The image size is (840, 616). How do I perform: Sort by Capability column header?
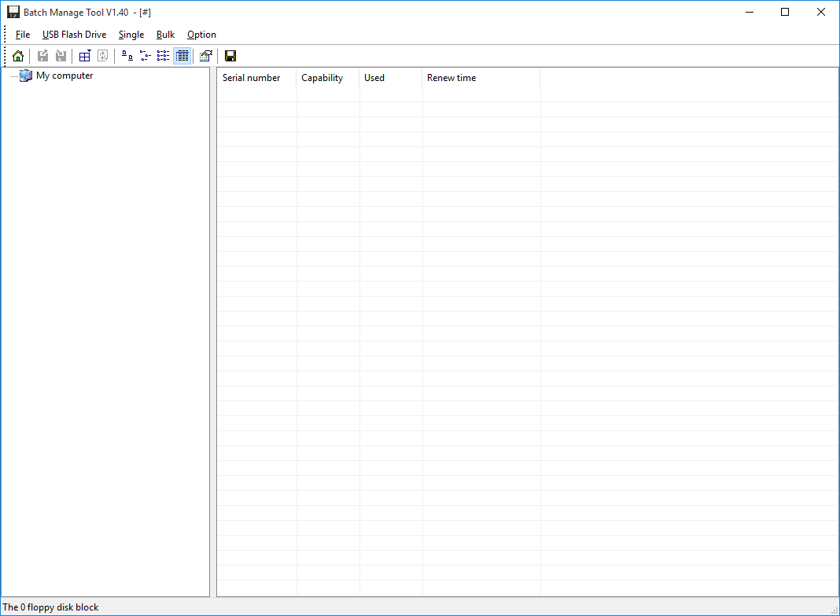(x=328, y=78)
